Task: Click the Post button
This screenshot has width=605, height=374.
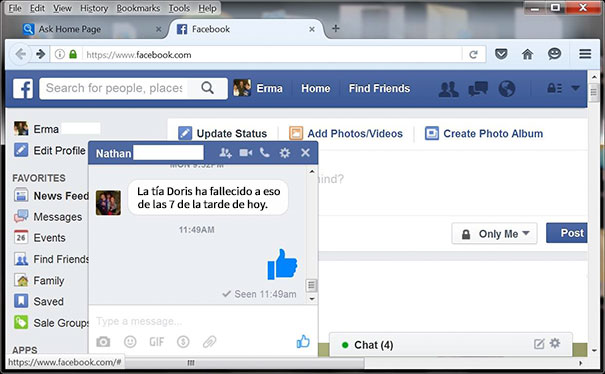Action: (x=567, y=233)
